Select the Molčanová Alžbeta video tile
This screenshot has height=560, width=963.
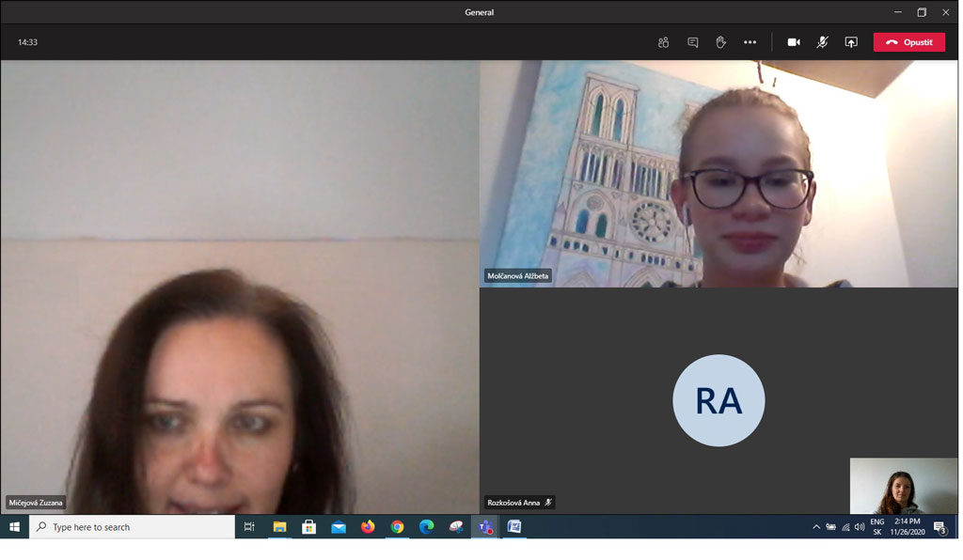coord(718,174)
